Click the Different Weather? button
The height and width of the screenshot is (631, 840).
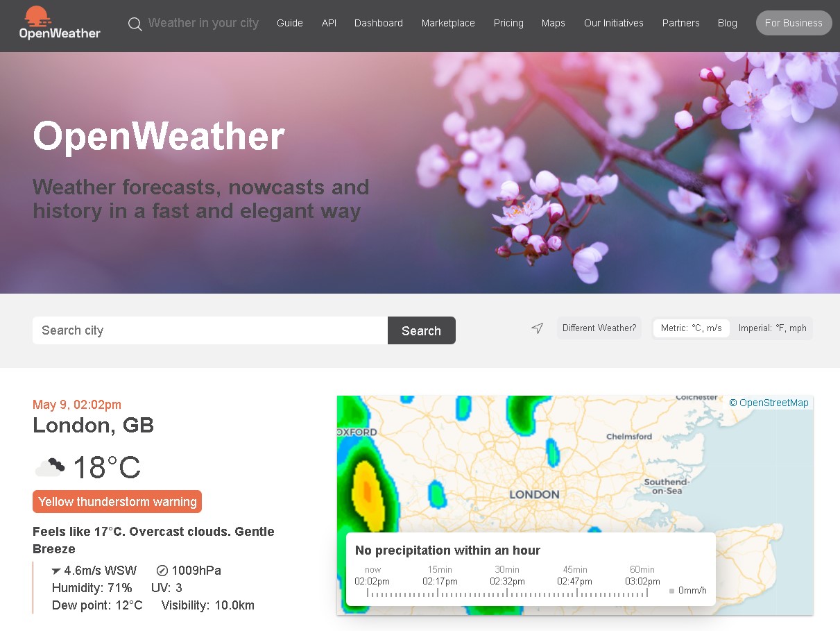[599, 328]
